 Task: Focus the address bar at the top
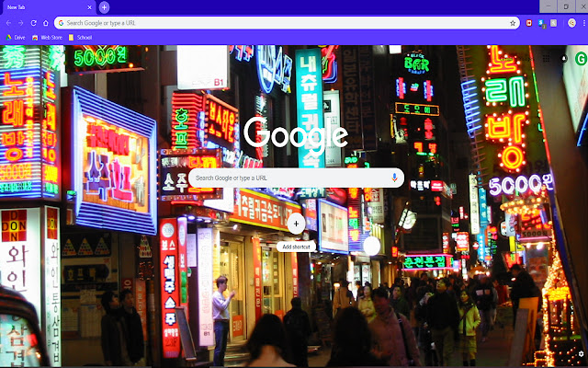click(287, 23)
